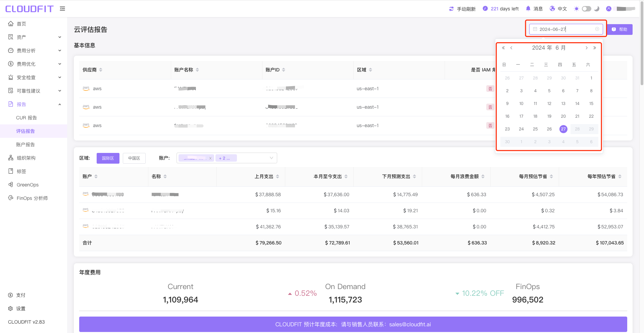
Task: Open 组织架构 page
Action: coord(34,158)
